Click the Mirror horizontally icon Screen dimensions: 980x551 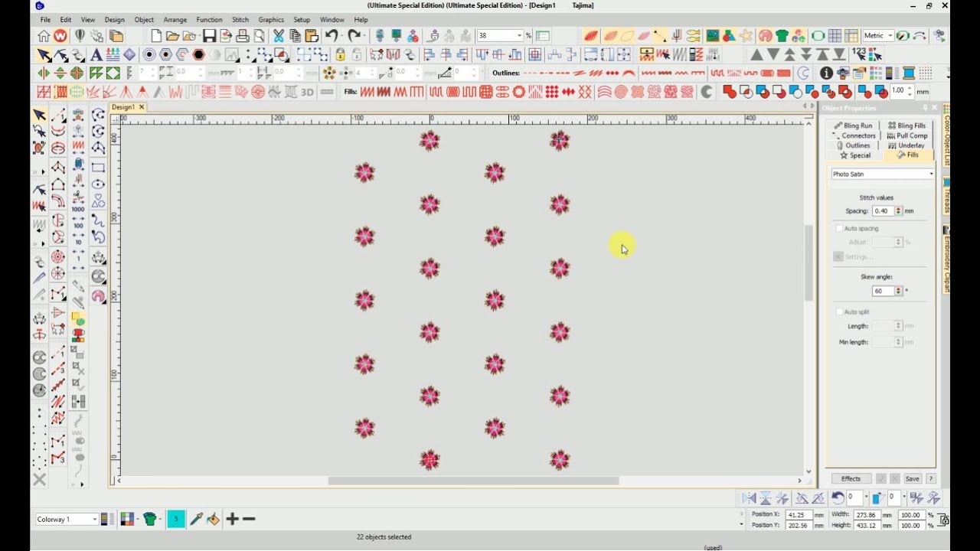[x=43, y=73]
